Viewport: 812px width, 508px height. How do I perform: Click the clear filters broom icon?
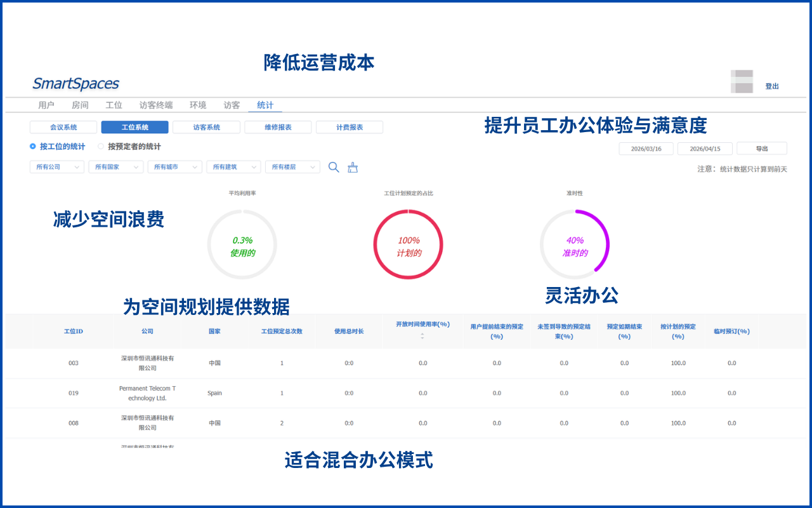coord(353,168)
